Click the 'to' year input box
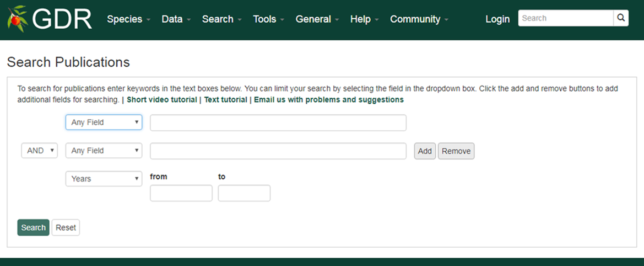The width and height of the screenshot is (644, 266). click(x=244, y=193)
